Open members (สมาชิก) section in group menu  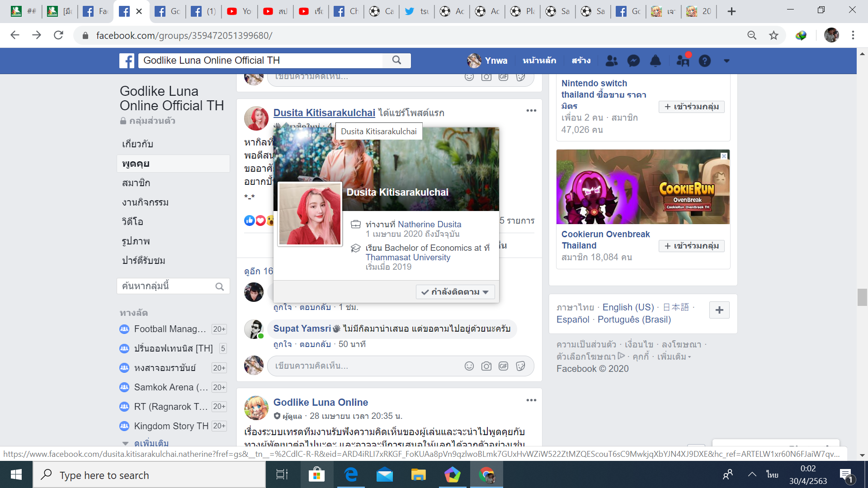click(x=136, y=183)
